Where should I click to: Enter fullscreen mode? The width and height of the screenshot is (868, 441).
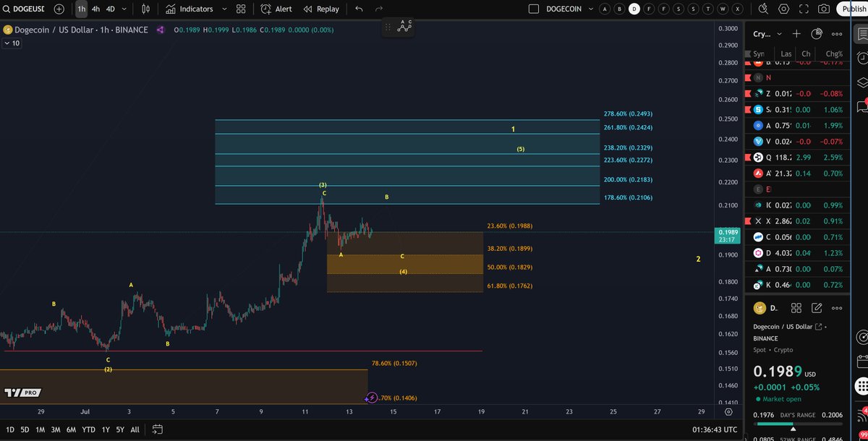coord(804,9)
